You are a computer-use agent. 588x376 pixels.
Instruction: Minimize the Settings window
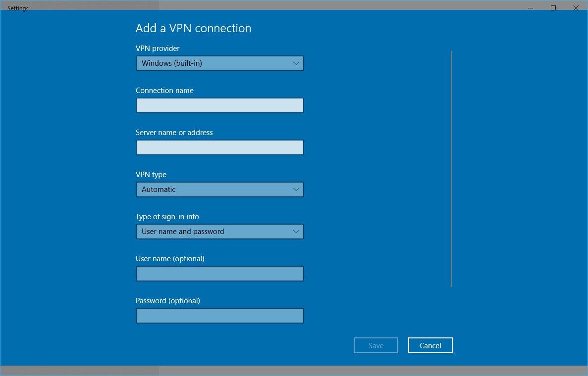[530, 8]
